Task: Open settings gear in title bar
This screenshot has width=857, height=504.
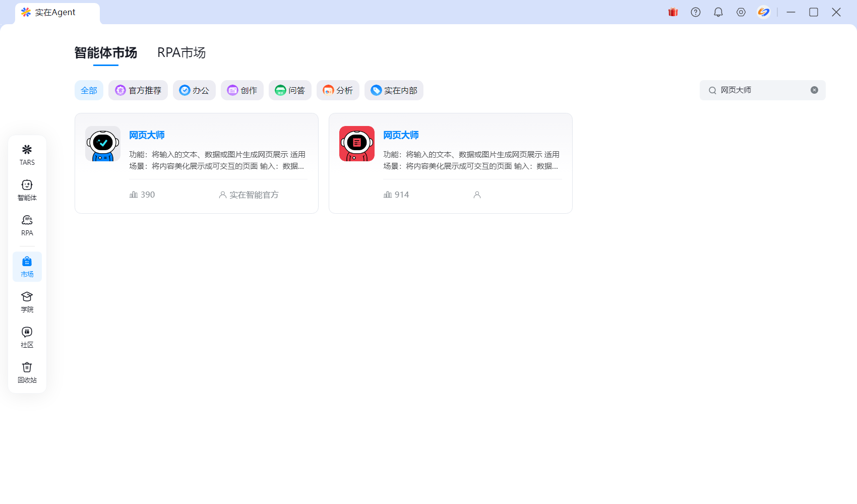Action: [x=741, y=12]
